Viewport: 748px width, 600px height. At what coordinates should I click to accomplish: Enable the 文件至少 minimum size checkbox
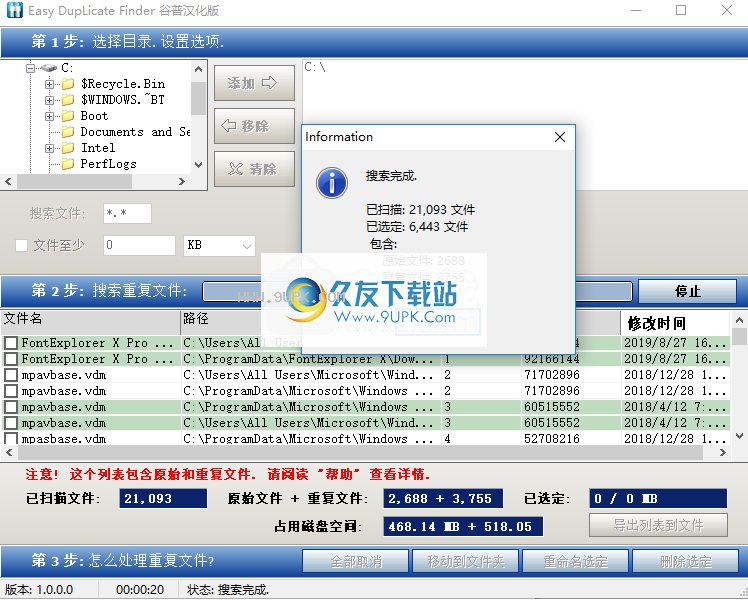pyautogui.click(x=21, y=246)
